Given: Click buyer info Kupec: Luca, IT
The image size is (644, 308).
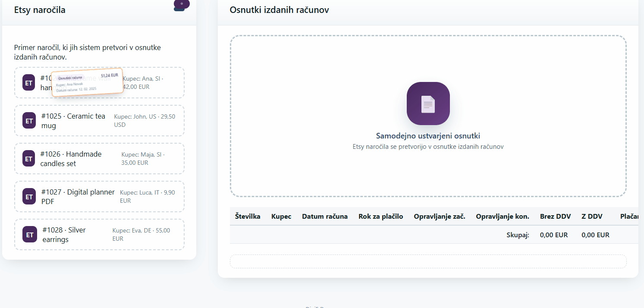Looking at the screenshot, I should 148,197.
